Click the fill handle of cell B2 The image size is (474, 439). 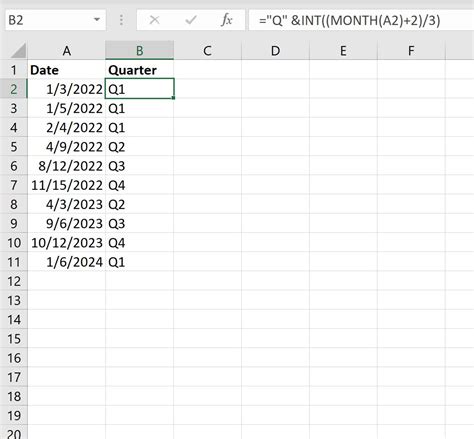click(x=173, y=98)
